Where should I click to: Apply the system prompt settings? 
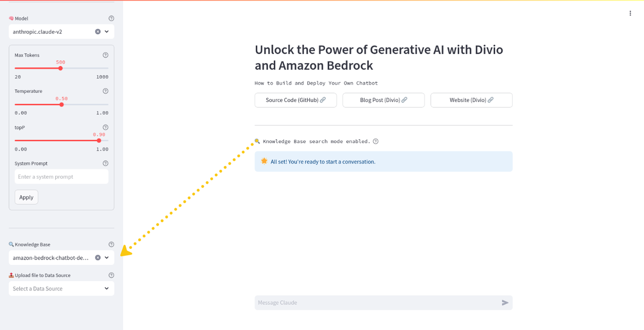[26, 197]
